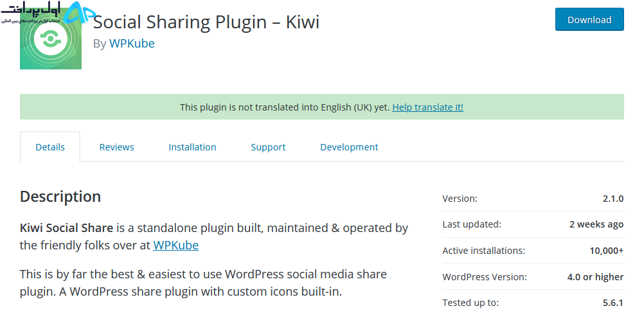Click the Tested up to 5.6.1 value

pos(613,303)
